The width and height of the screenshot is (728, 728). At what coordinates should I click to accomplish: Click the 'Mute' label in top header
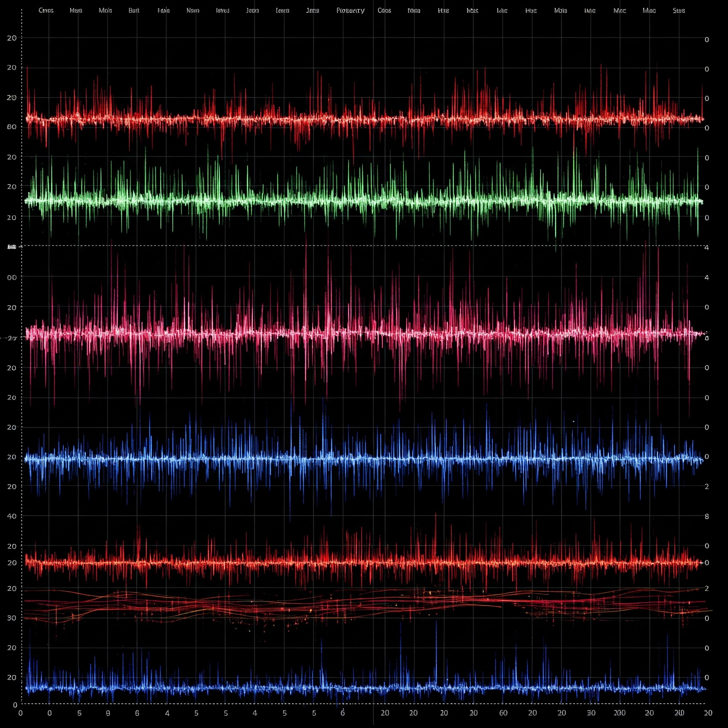tap(560, 11)
